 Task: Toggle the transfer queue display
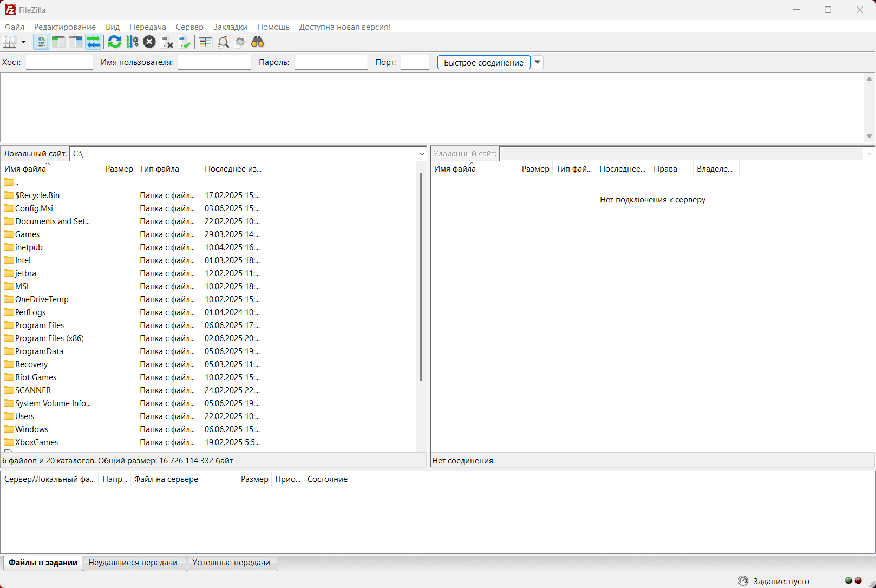[x=94, y=42]
